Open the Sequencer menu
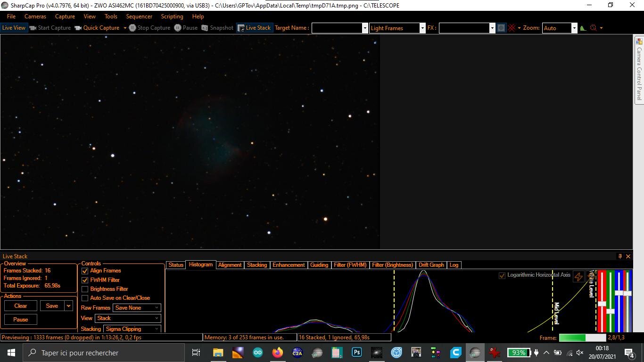 coord(139,16)
